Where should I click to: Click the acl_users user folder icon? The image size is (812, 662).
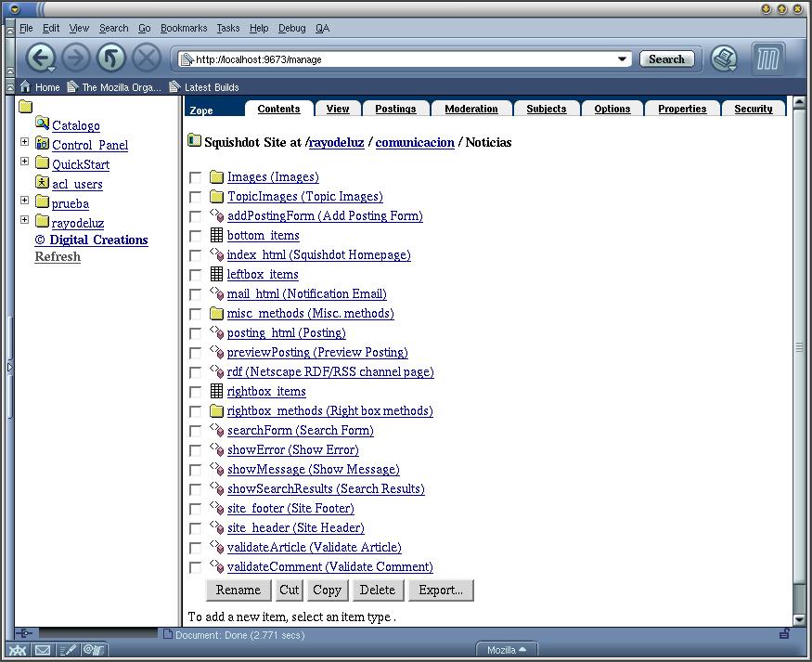(x=42, y=182)
